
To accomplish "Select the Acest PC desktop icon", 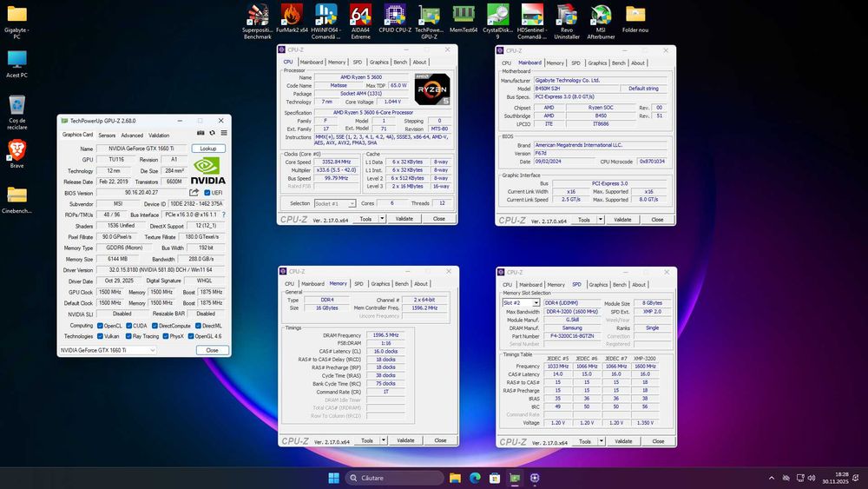I will click(x=16, y=63).
